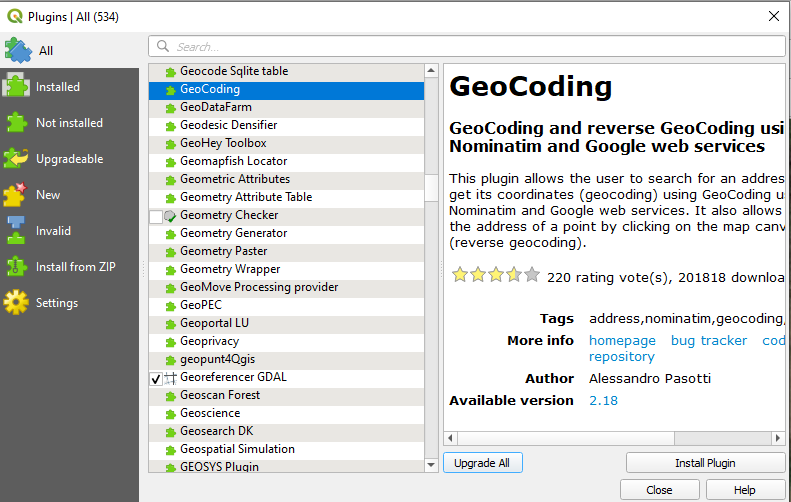Click the Geocode Sqlite table plugin icon
This screenshot has height=502, width=791.
171,72
